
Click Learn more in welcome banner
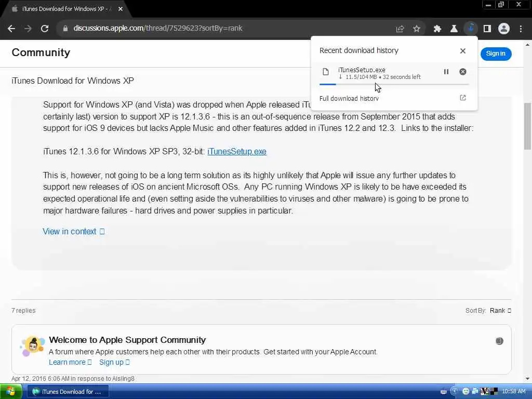(70, 362)
